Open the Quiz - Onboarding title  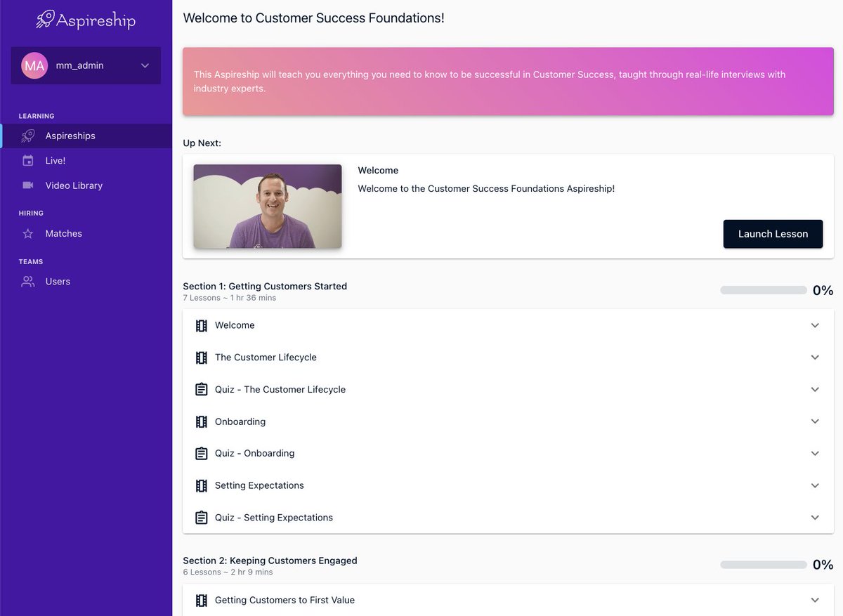(x=255, y=453)
